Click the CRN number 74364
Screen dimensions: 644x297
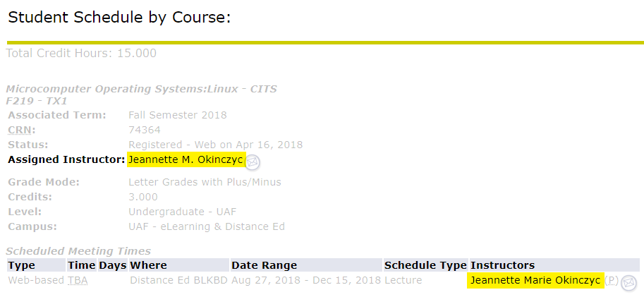point(145,130)
